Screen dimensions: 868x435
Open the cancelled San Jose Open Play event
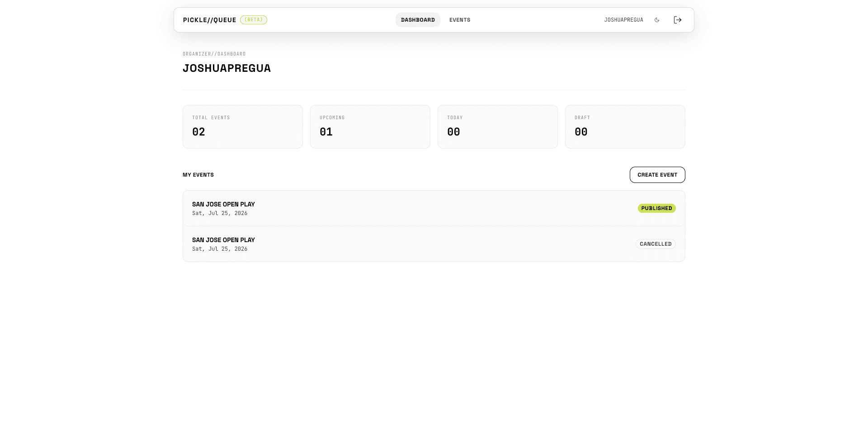coord(434,244)
